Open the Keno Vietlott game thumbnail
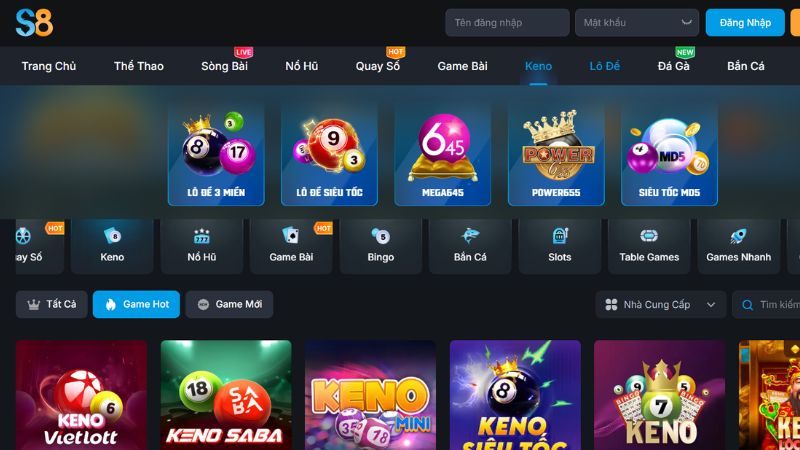 81,395
